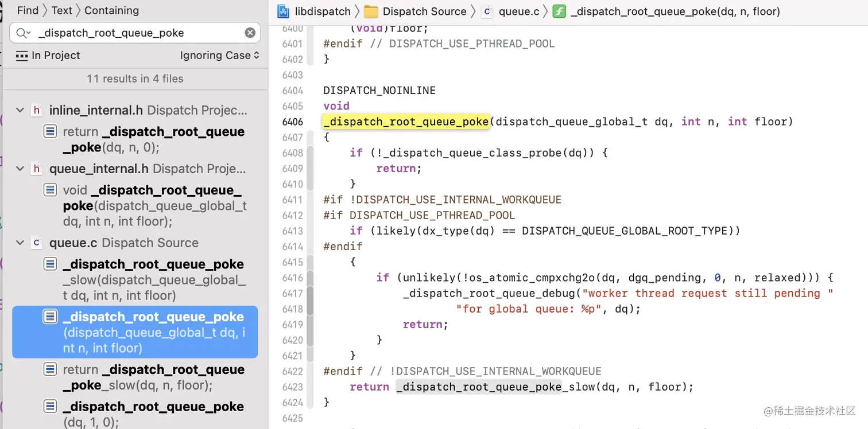Click the Find breadcrumb option
Viewport: 868px width, 429px height.
pos(28,10)
